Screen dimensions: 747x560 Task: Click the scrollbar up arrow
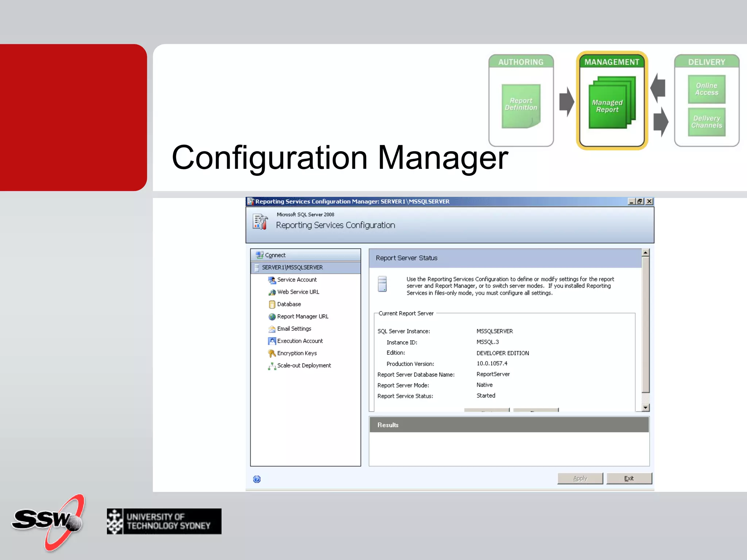[x=646, y=253]
